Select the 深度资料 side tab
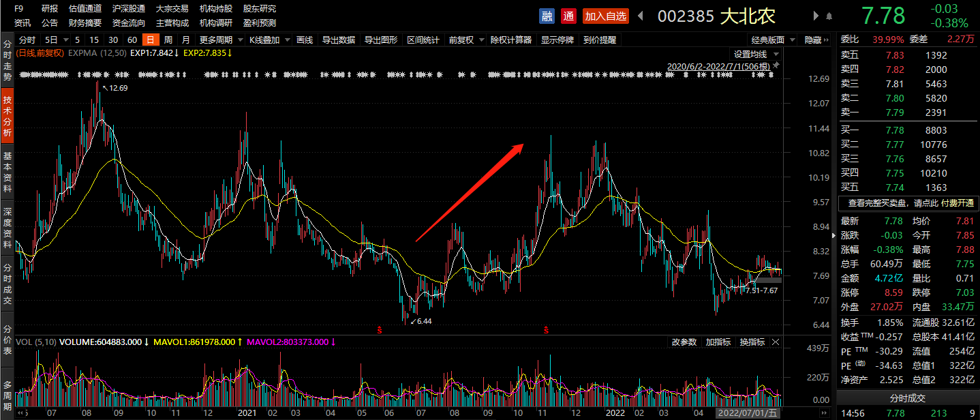The height and width of the screenshot is (420, 980). click(x=7, y=228)
